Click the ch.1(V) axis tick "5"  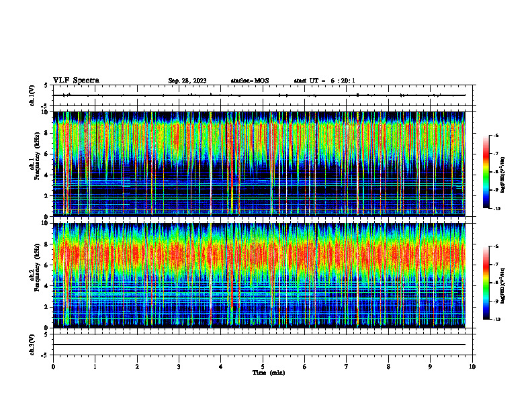(46, 85)
